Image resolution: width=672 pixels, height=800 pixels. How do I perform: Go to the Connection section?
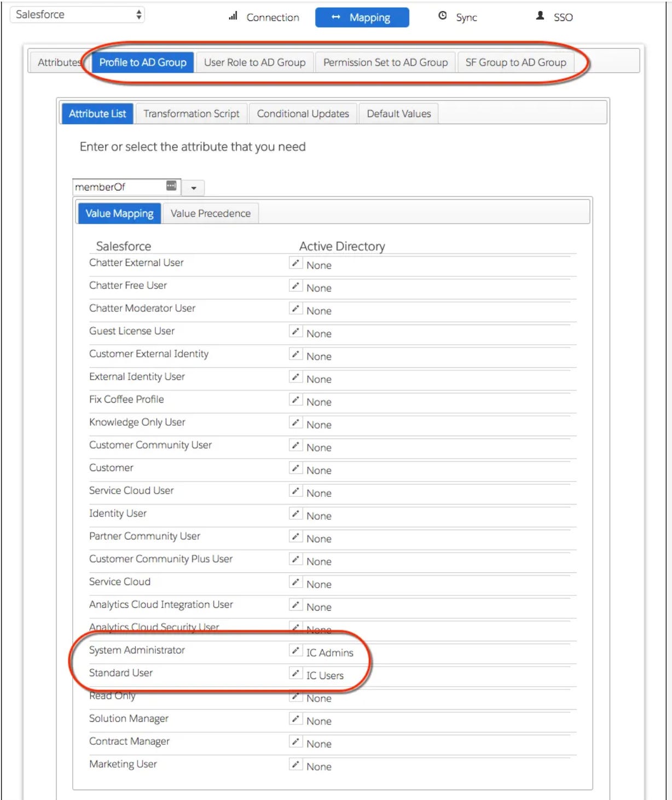tap(264, 18)
